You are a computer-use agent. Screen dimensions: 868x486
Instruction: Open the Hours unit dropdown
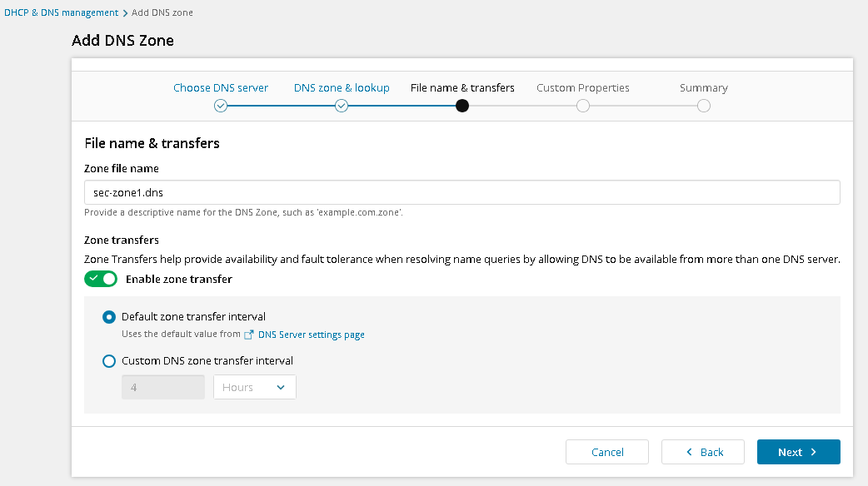[254, 387]
